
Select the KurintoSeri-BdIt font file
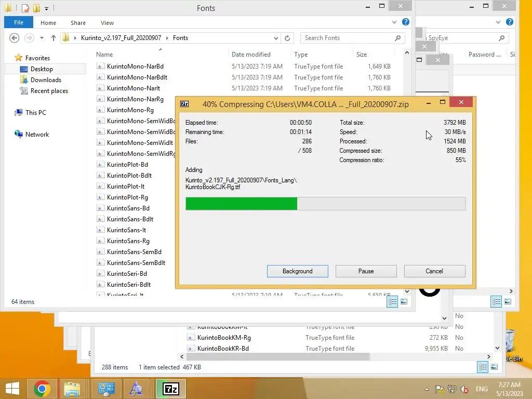[x=129, y=284]
